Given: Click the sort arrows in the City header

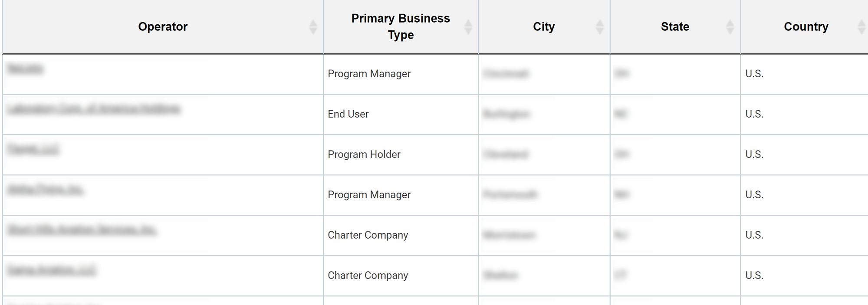Looking at the screenshot, I should pos(600,27).
